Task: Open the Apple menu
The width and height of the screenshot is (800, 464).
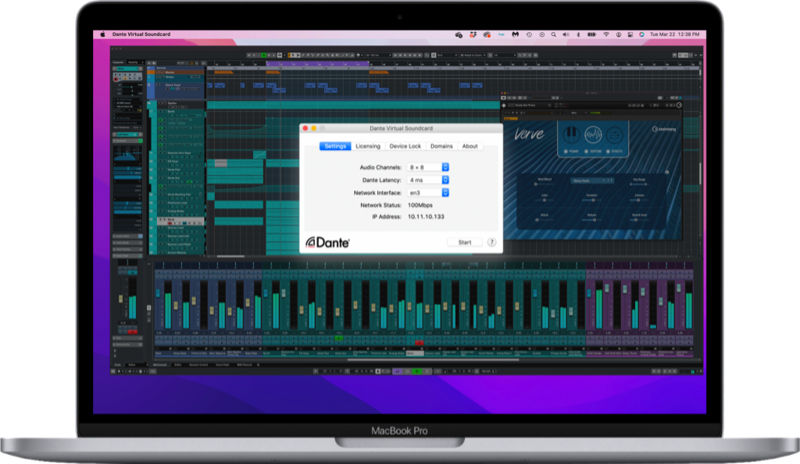Action: coord(103,34)
